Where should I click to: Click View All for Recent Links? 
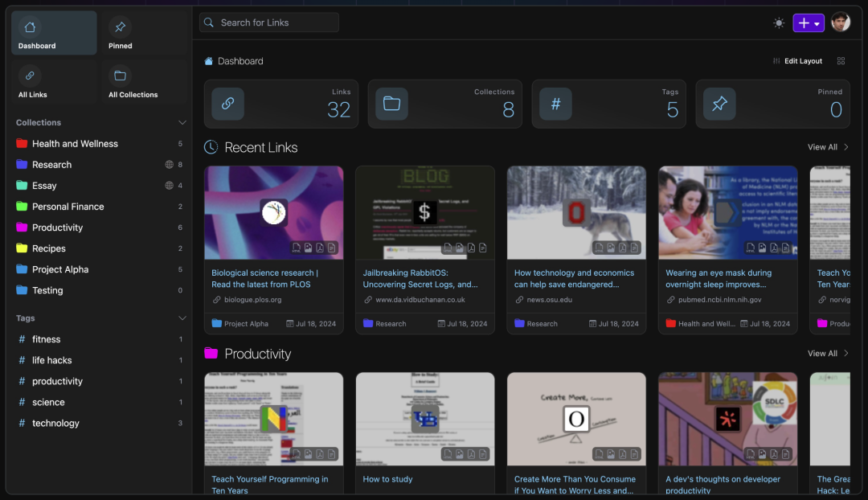click(828, 147)
